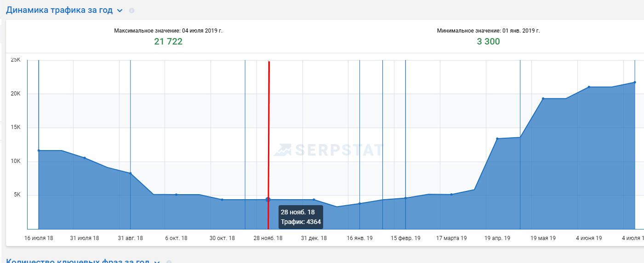The width and height of the screenshot is (644, 263).
Task: Click the 19 апр. 19 data point
Action: 497,139
